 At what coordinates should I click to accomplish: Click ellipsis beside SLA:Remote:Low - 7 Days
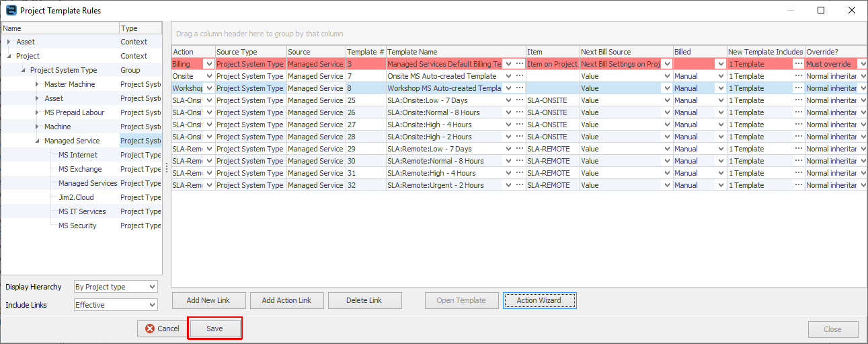coord(520,149)
